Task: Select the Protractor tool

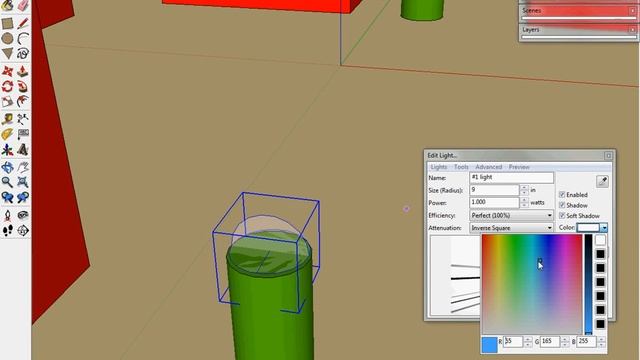Action: 7,134
